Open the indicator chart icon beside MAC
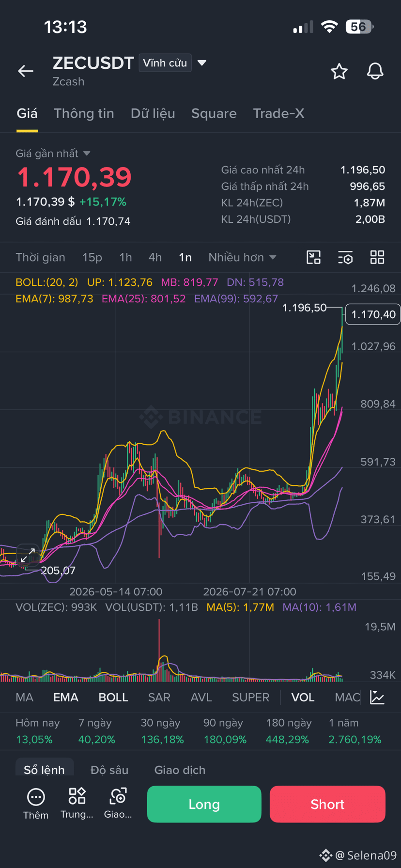Image resolution: width=401 pixels, height=868 pixels. pos(377,697)
